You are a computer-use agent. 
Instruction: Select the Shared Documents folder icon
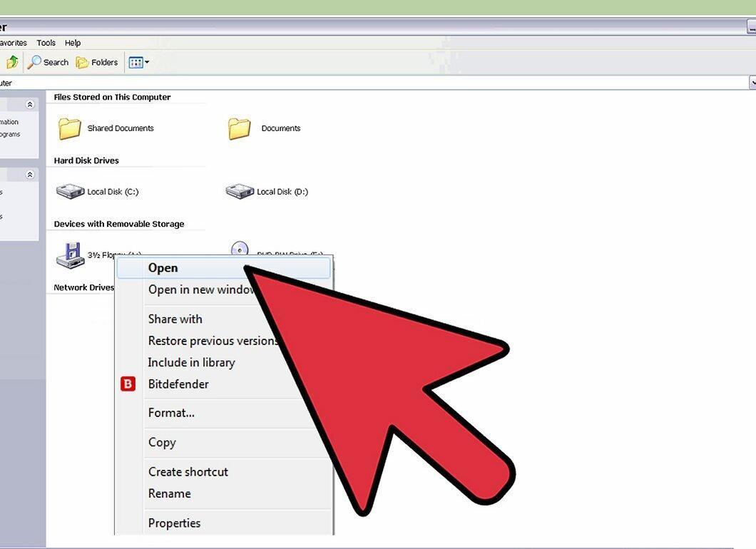coord(69,129)
